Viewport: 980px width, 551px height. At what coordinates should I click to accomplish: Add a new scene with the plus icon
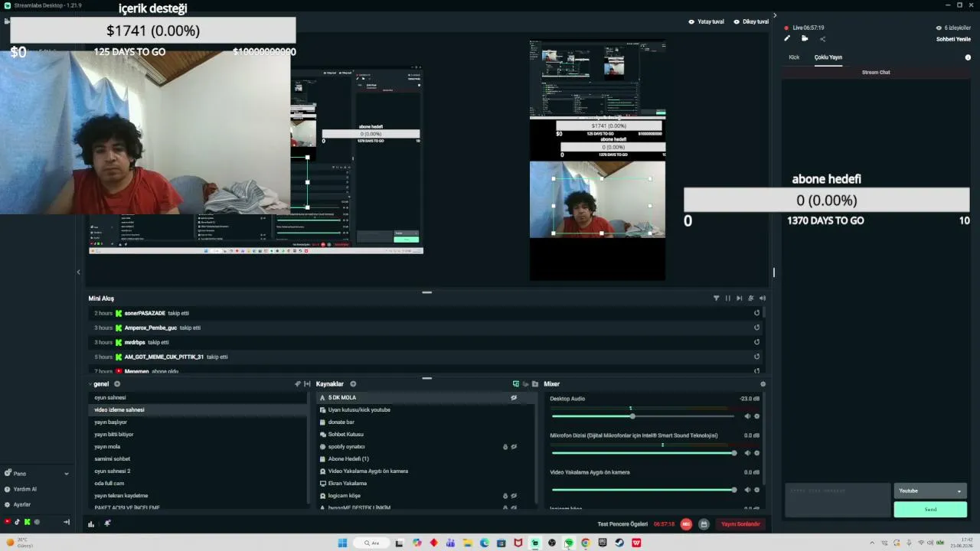pyautogui.click(x=117, y=384)
